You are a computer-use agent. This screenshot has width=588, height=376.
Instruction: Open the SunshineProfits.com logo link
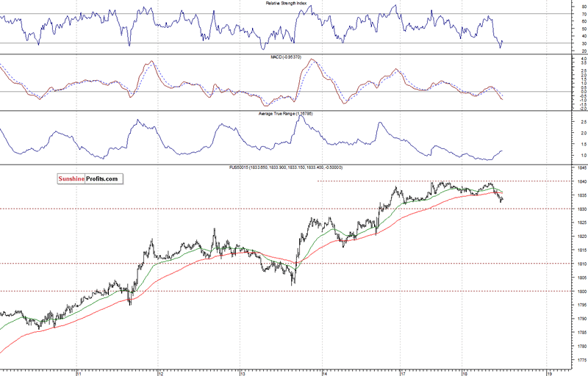click(90, 179)
